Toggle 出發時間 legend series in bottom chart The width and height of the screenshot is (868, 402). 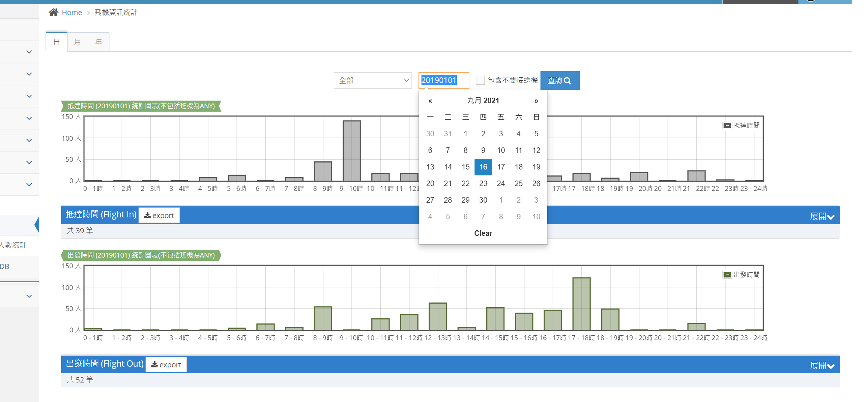pos(741,275)
